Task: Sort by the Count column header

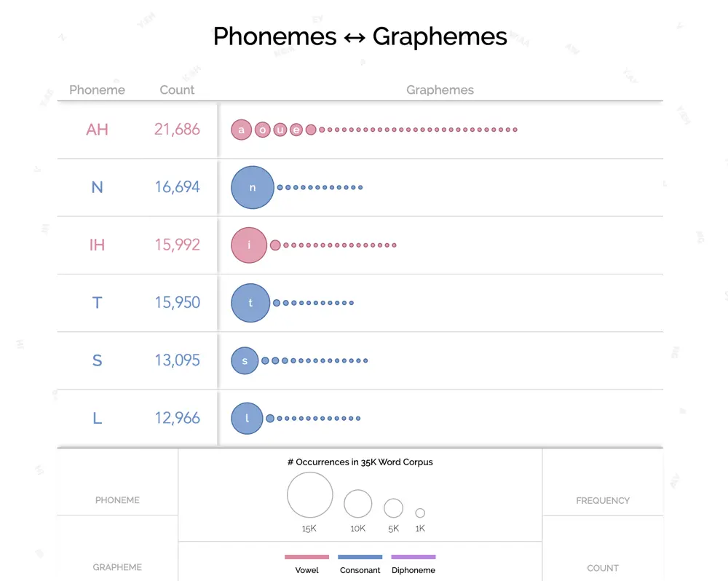Action: 177,90
